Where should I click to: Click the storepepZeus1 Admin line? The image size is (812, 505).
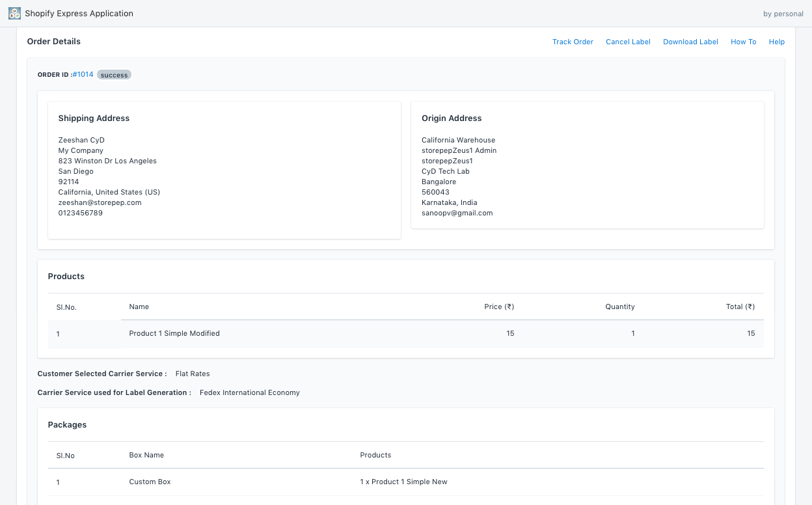tap(459, 150)
